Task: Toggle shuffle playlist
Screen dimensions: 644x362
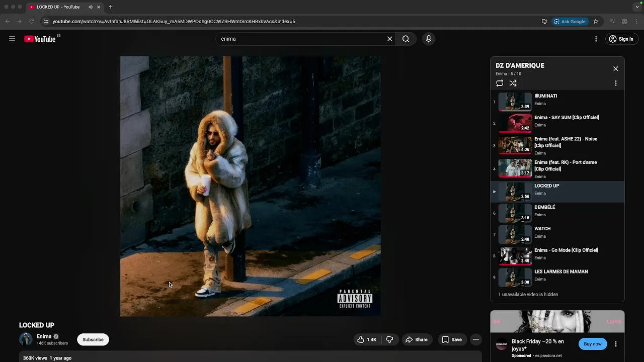Action: [x=513, y=83]
